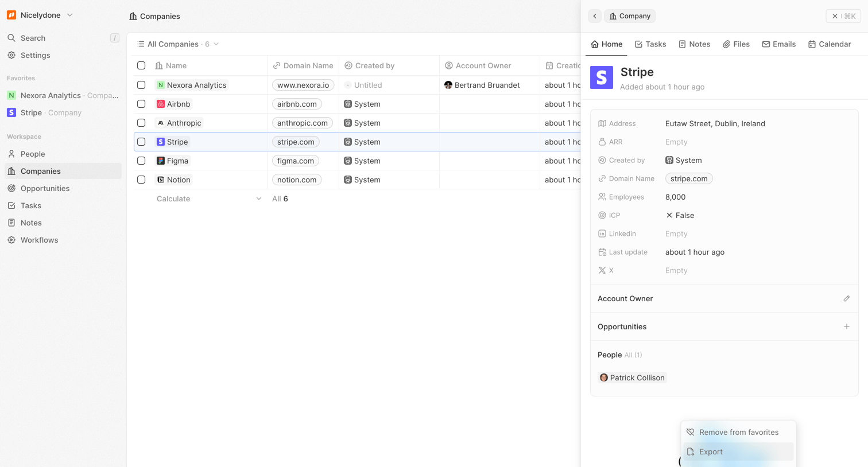Viewport: 868px width, 467px height.
Task: Click the Employees value 8,000
Action: tap(675, 197)
